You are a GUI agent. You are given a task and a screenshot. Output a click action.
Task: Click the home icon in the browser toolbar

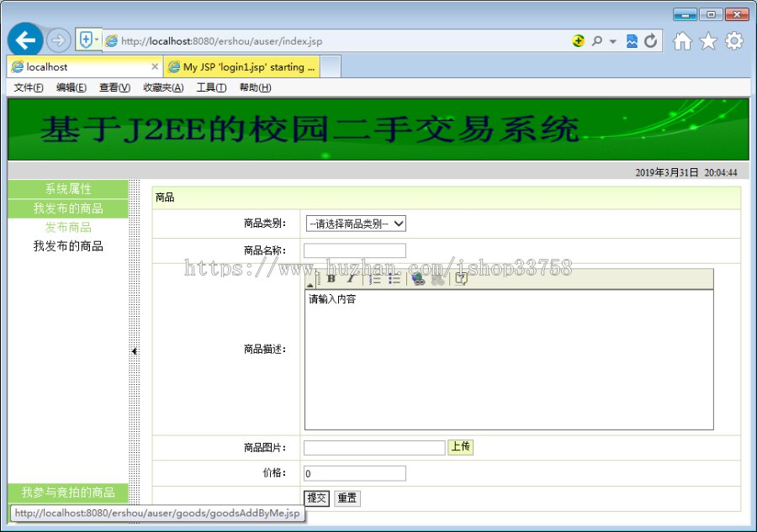pyautogui.click(x=682, y=40)
